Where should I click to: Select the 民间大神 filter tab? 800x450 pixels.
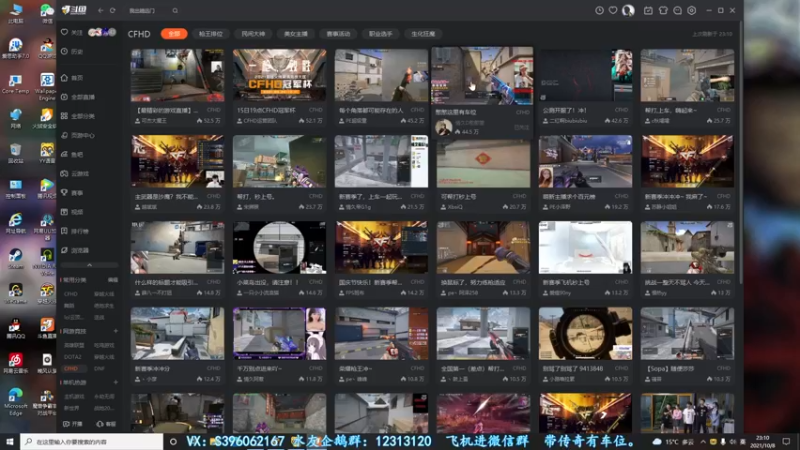point(253,34)
